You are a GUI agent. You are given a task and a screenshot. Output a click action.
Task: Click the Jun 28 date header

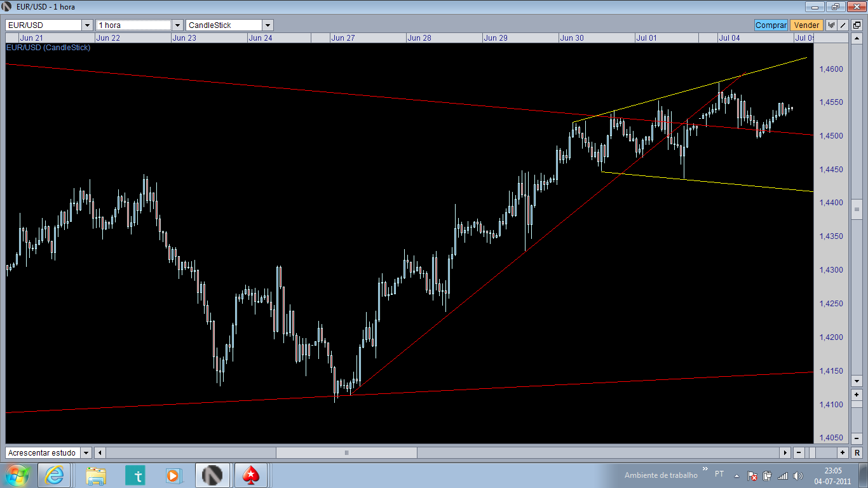point(419,37)
